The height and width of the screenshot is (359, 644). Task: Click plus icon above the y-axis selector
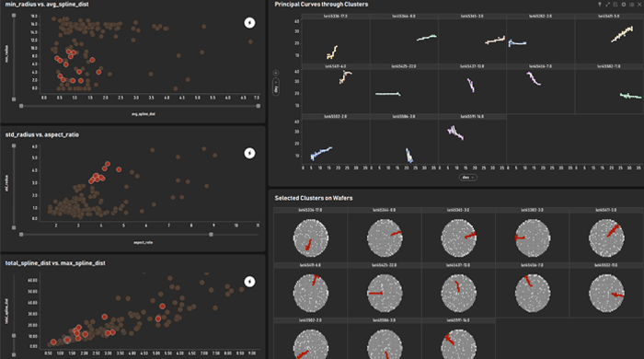[x=276, y=73]
